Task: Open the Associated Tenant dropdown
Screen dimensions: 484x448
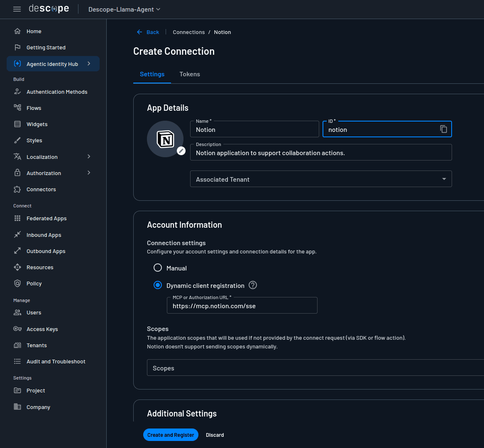Action: coord(321,179)
